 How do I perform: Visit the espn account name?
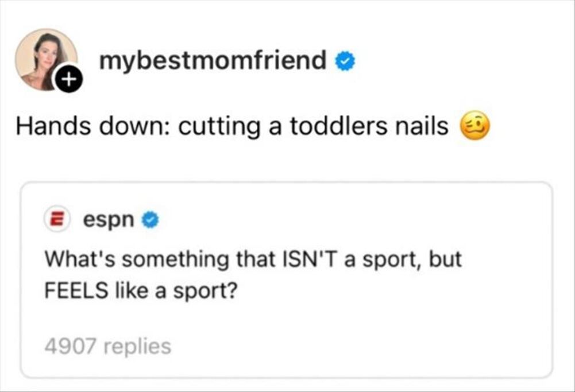pyautogui.click(x=109, y=219)
